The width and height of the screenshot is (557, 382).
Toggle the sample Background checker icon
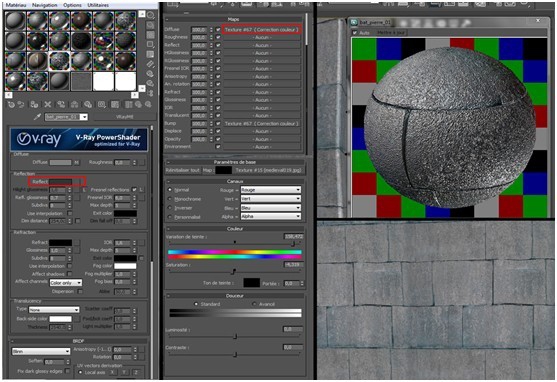click(x=151, y=35)
